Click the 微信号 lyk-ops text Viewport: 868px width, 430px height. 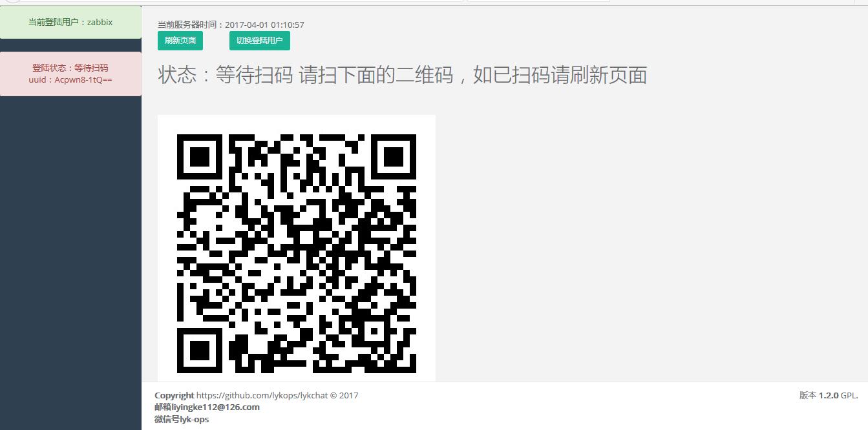(182, 419)
